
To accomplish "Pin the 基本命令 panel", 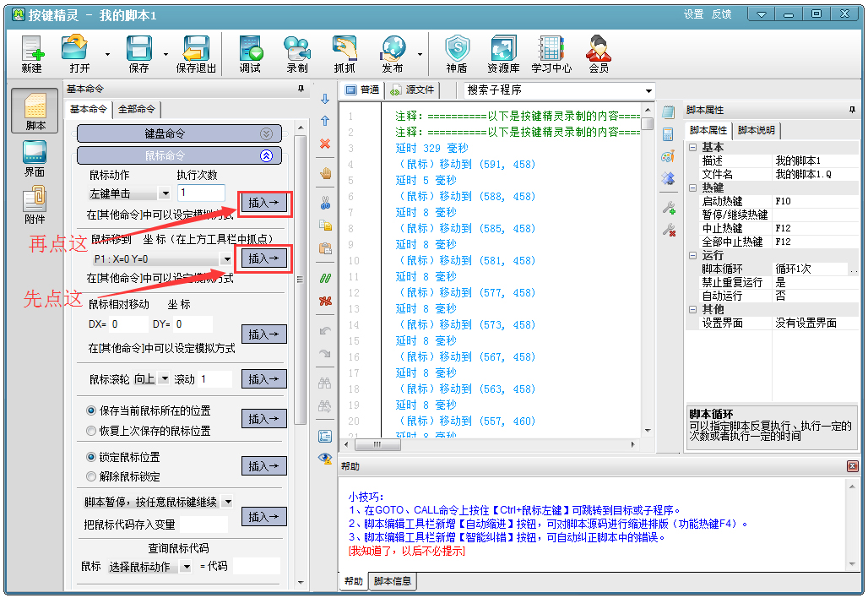I will pos(301,89).
